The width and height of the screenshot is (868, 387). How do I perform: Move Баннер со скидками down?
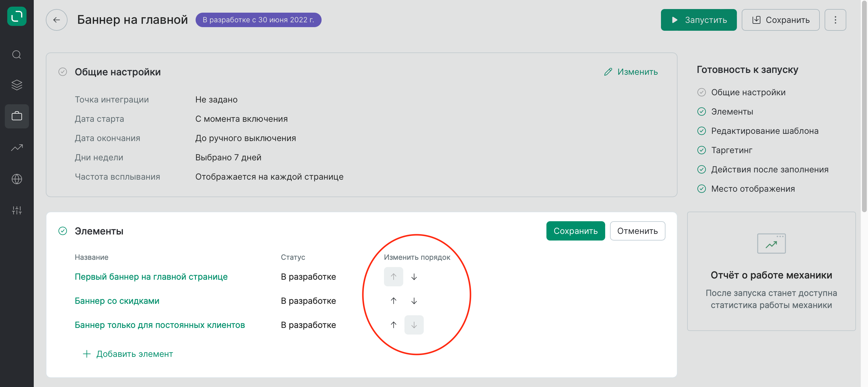click(414, 301)
